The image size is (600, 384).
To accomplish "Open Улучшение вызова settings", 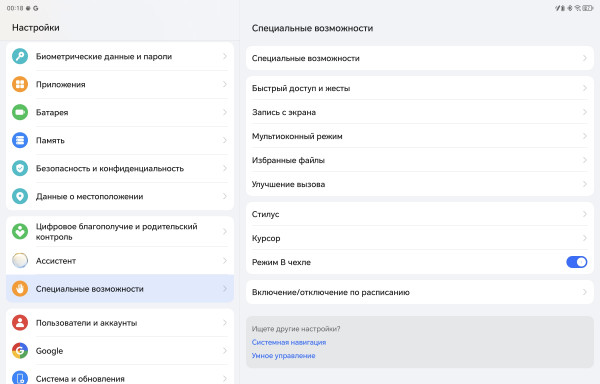I will (420, 184).
